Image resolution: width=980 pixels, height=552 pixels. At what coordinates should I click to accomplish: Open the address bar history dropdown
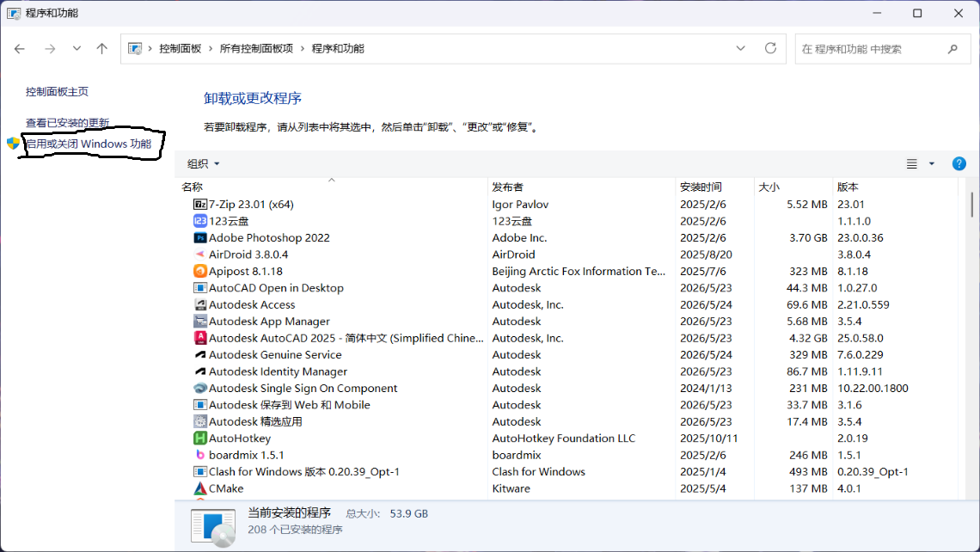[x=741, y=48]
